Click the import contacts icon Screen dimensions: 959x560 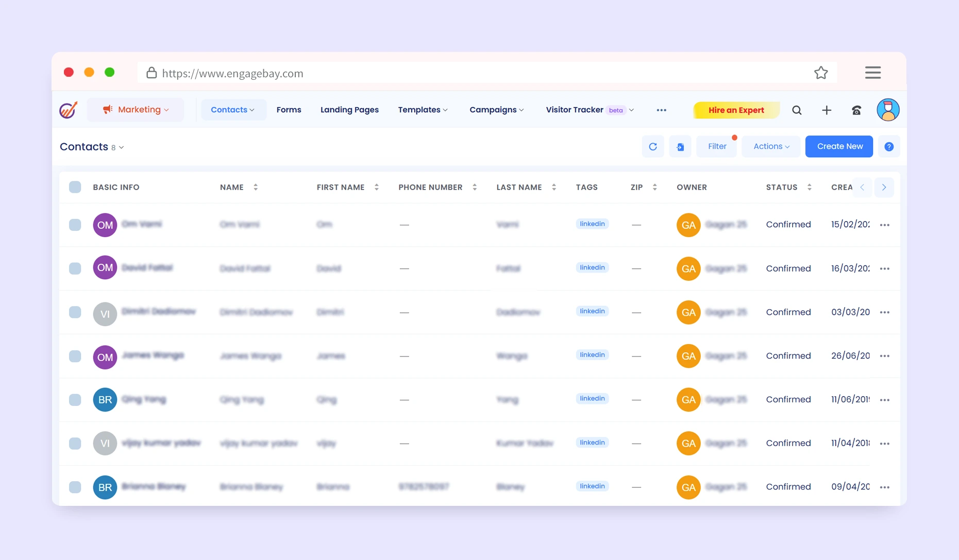(680, 147)
